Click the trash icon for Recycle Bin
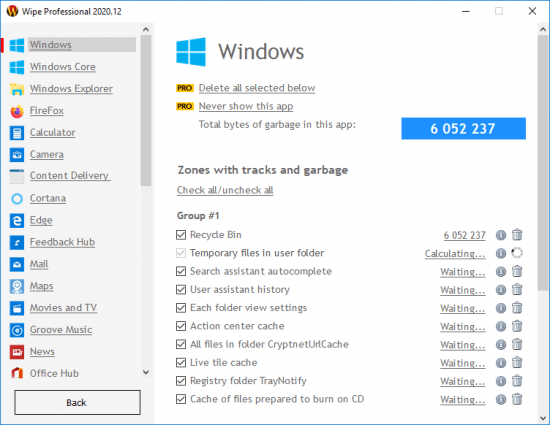 coord(517,235)
